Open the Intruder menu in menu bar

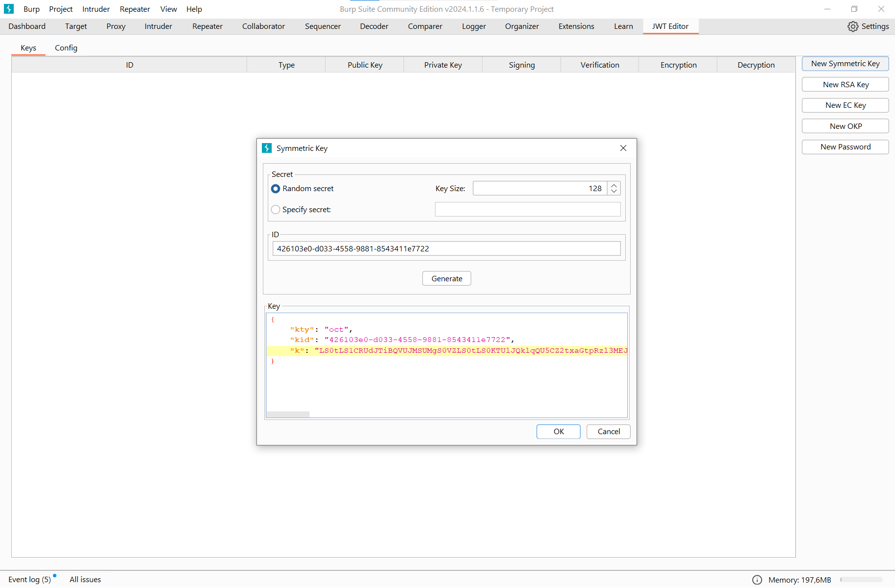(96, 9)
